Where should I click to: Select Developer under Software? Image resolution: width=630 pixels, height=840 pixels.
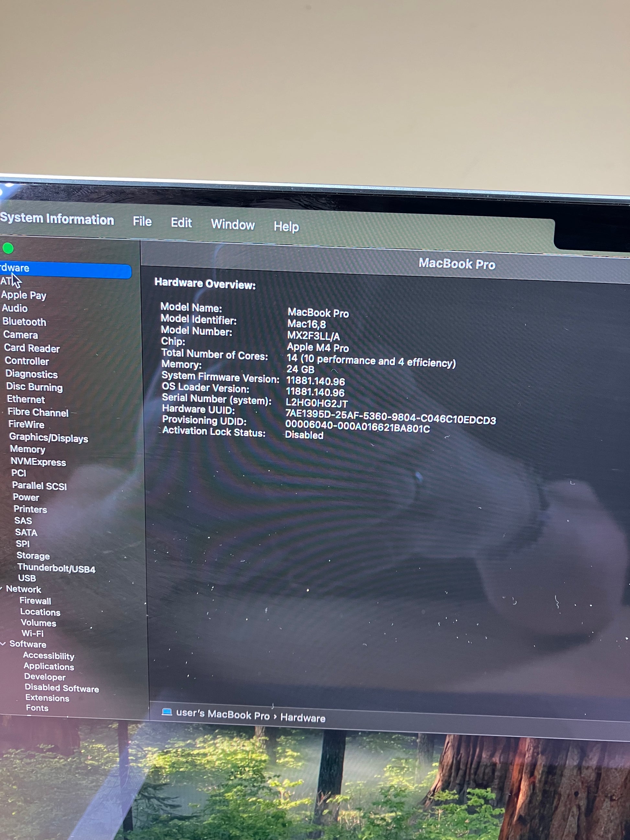click(45, 677)
